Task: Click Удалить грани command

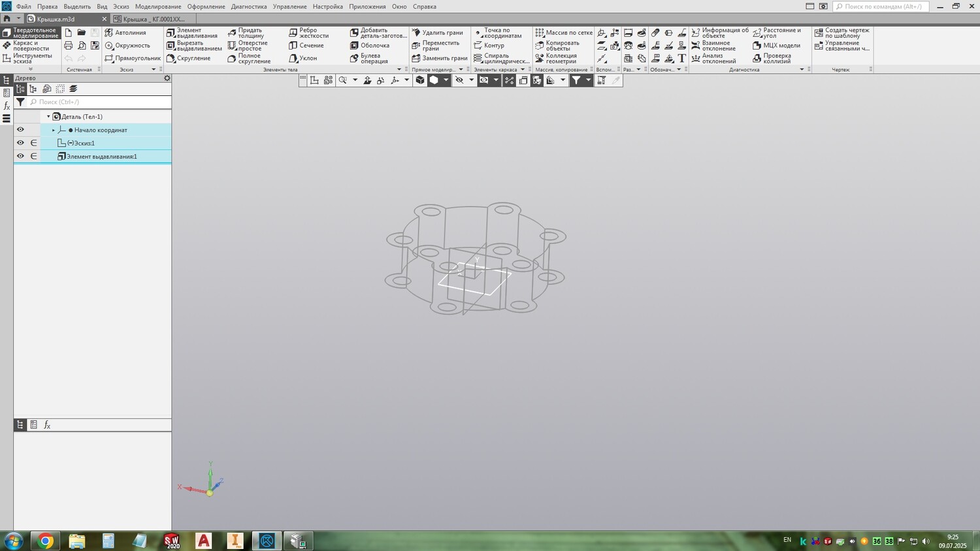Action: (437, 33)
